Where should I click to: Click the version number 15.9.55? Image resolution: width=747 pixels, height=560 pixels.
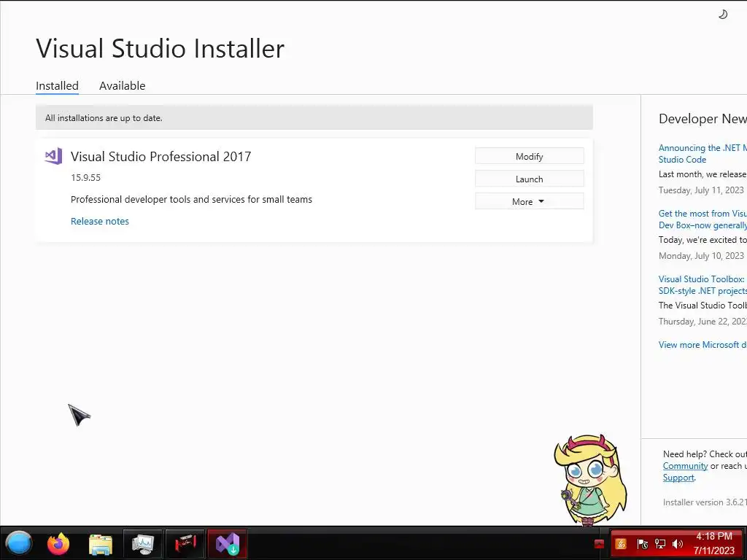[86, 178]
